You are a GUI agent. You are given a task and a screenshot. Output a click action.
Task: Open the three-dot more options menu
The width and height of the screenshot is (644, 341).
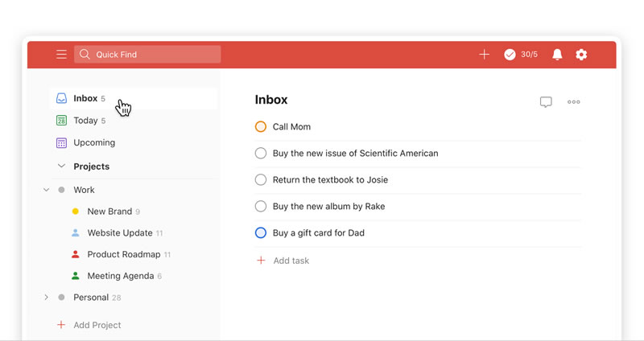tap(574, 102)
